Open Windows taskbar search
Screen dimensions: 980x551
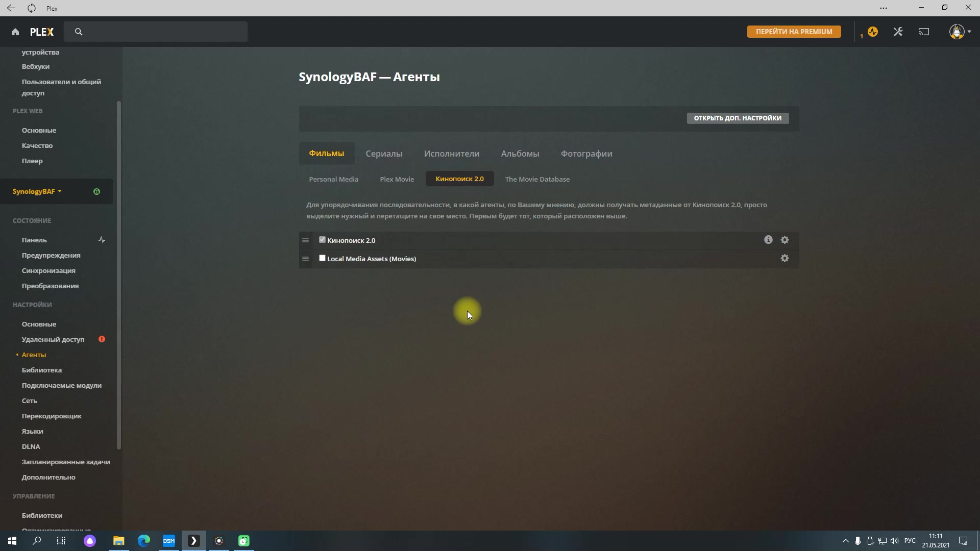[x=37, y=541]
